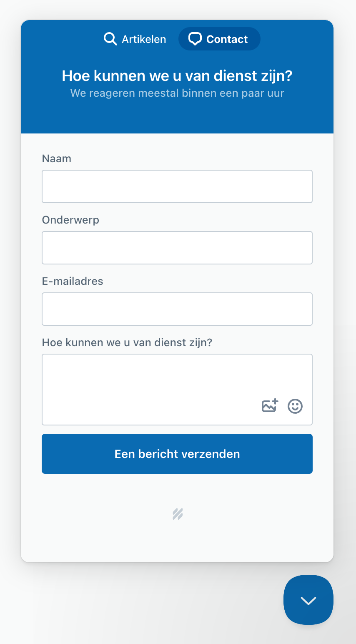
Task: Click the Naam field label
Action: click(x=57, y=158)
